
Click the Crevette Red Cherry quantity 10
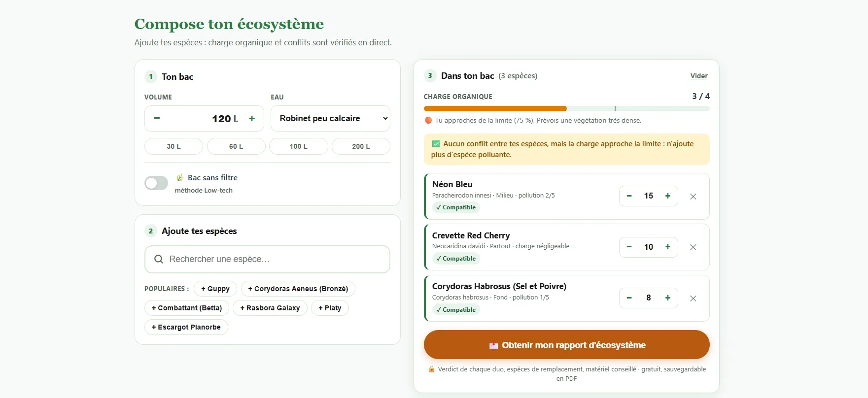[649, 247]
